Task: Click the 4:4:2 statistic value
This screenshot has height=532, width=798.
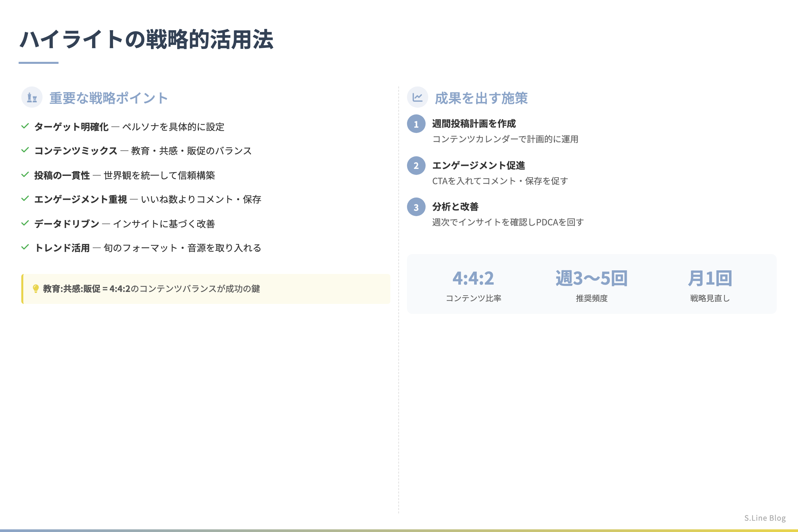Action: 473,278
